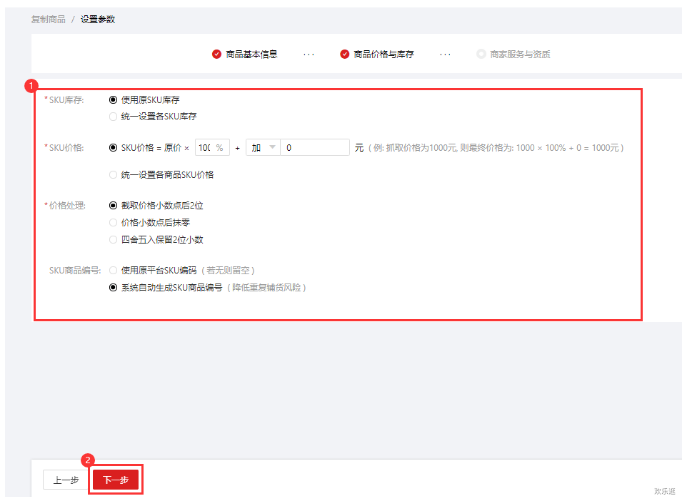Viewport: 688px width, 497px height.
Task: Choose 统一设置各SKU库存 option
Action: click(113, 116)
